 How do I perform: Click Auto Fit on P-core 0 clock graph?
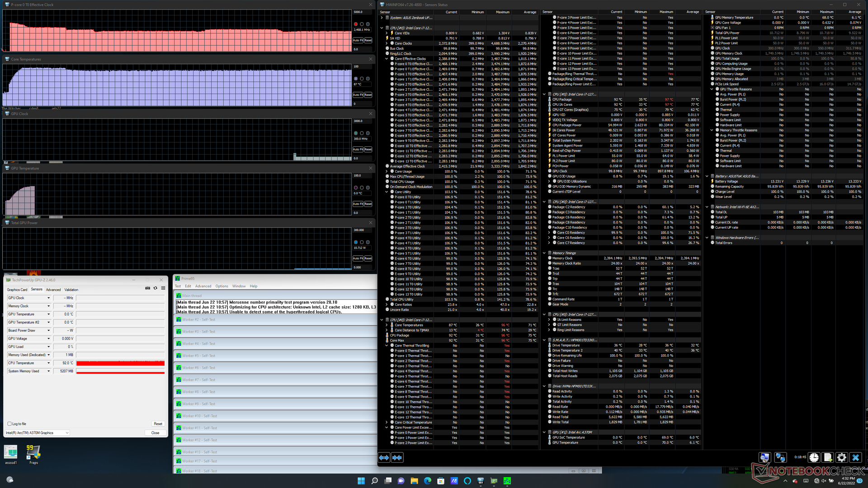click(x=358, y=40)
